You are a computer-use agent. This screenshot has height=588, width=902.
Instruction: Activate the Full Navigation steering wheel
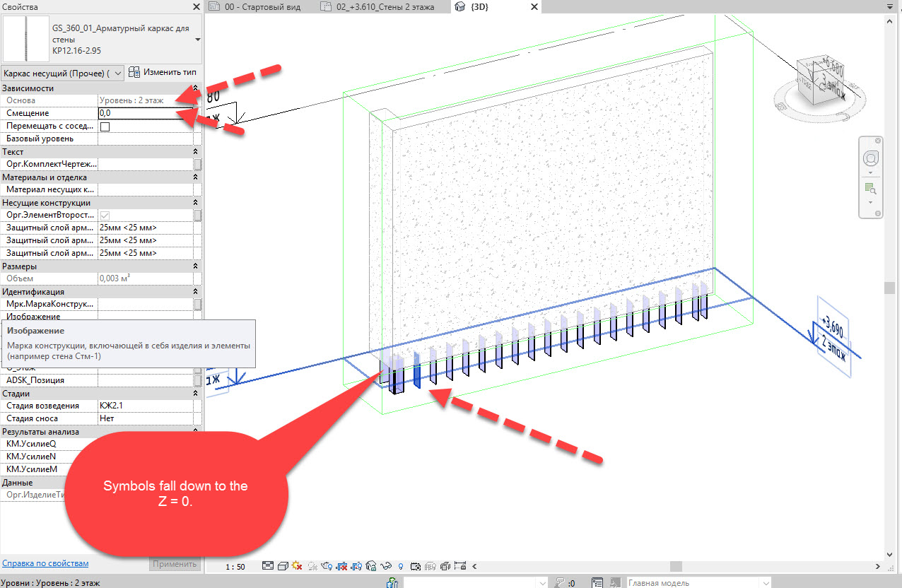click(871, 158)
